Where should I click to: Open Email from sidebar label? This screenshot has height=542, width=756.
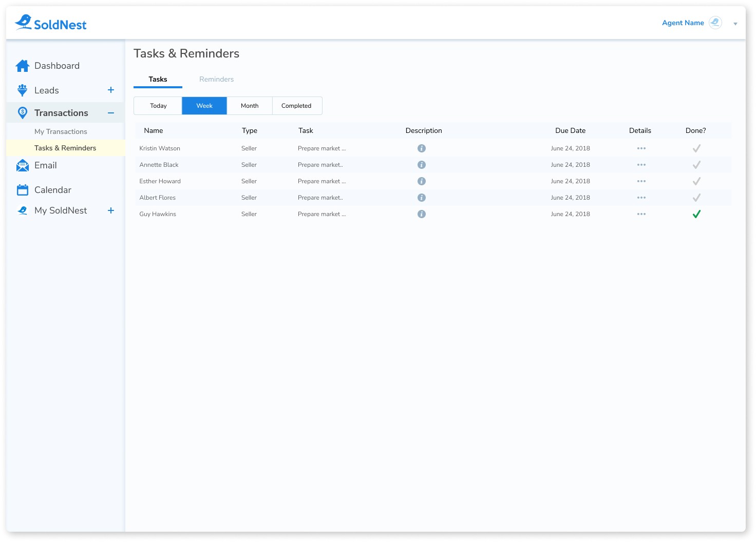click(46, 165)
